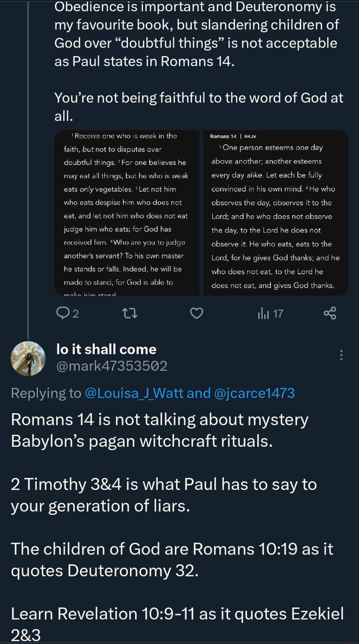Tap the display name "lo it shall come"
This screenshot has height=644, width=359.
point(107,349)
